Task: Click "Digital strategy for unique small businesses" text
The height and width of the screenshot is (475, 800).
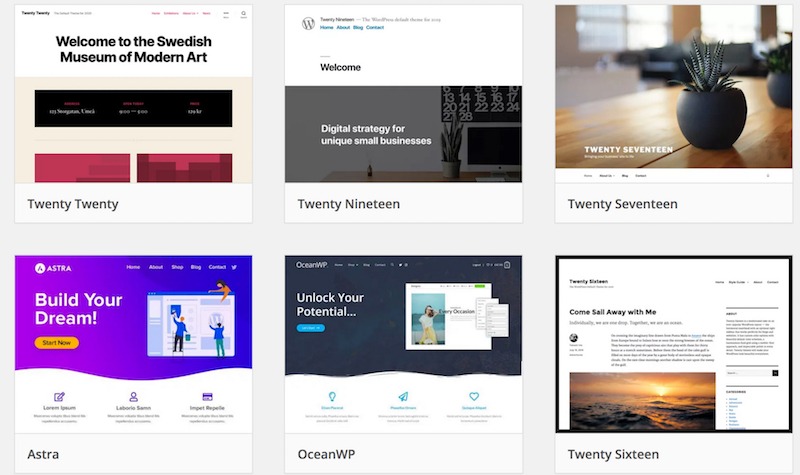Action: pyautogui.click(x=376, y=135)
